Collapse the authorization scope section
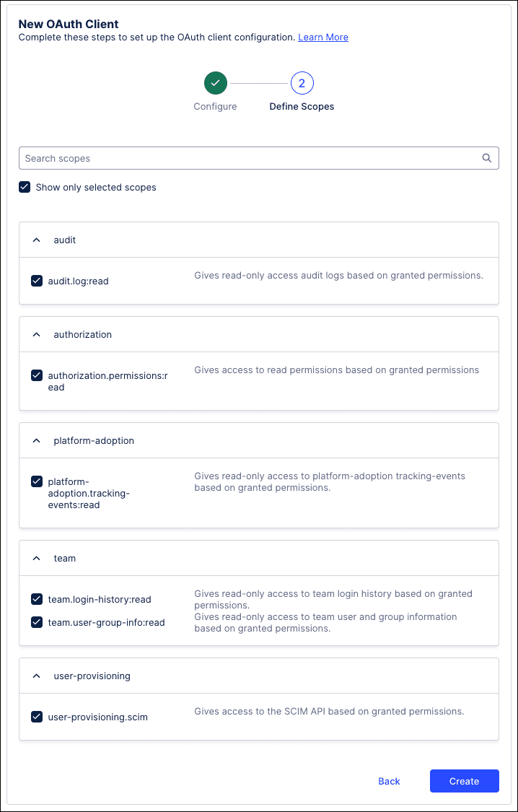Viewport: 518px width, 812px height. point(36,334)
